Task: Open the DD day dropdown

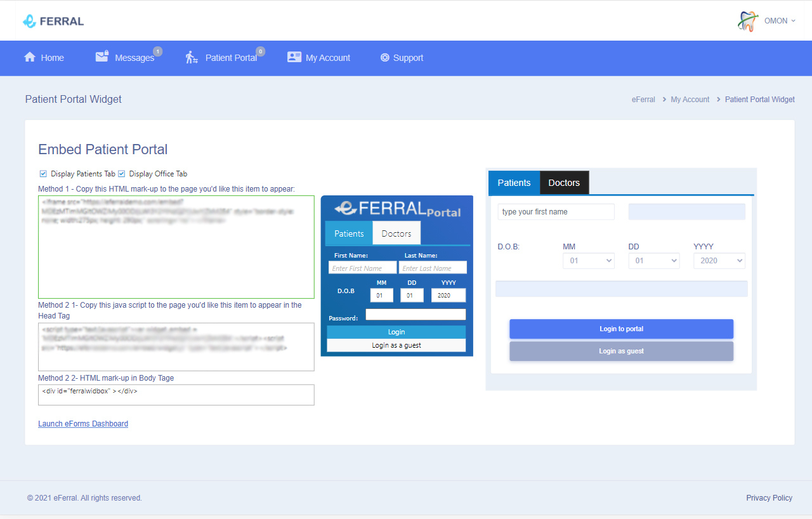Action: [x=653, y=261]
